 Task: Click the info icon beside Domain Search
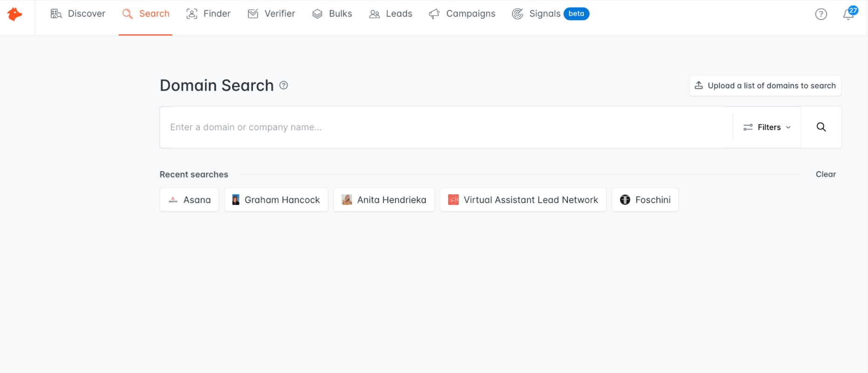(284, 85)
